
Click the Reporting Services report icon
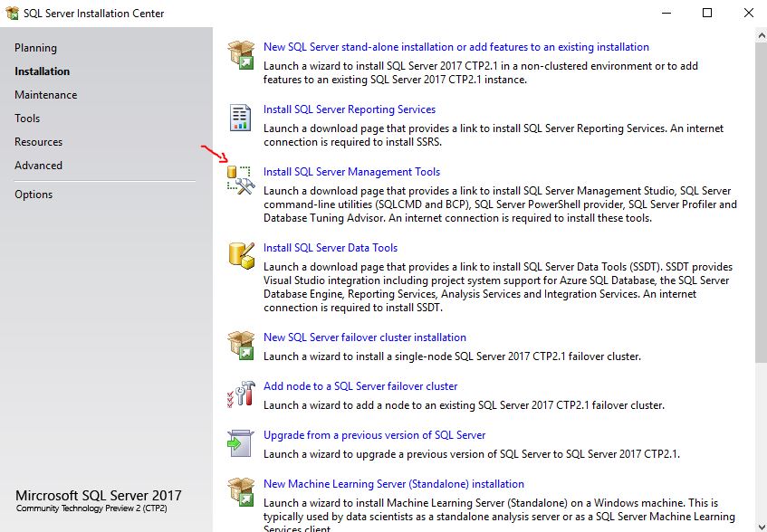click(x=240, y=118)
